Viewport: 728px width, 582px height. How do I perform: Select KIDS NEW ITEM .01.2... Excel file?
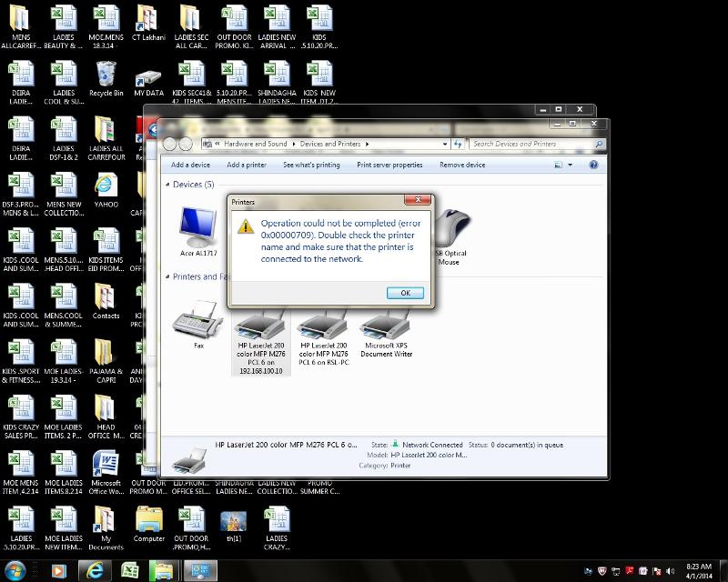pyautogui.click(x=319, y=83)
